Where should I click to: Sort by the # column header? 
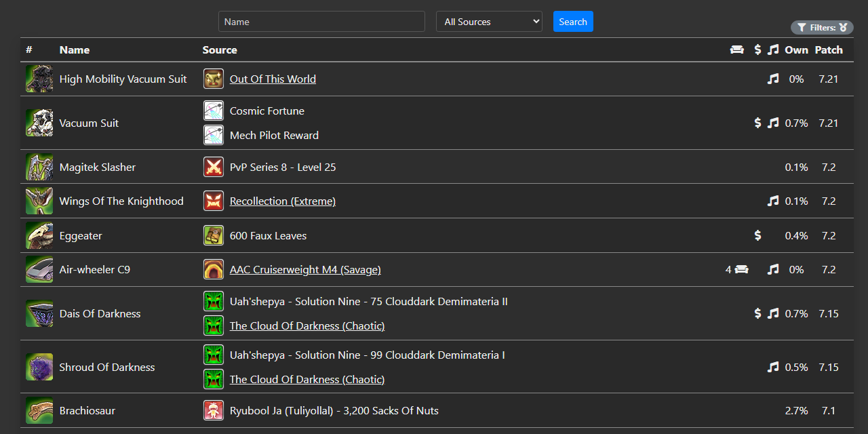click(x=29, y=50)
